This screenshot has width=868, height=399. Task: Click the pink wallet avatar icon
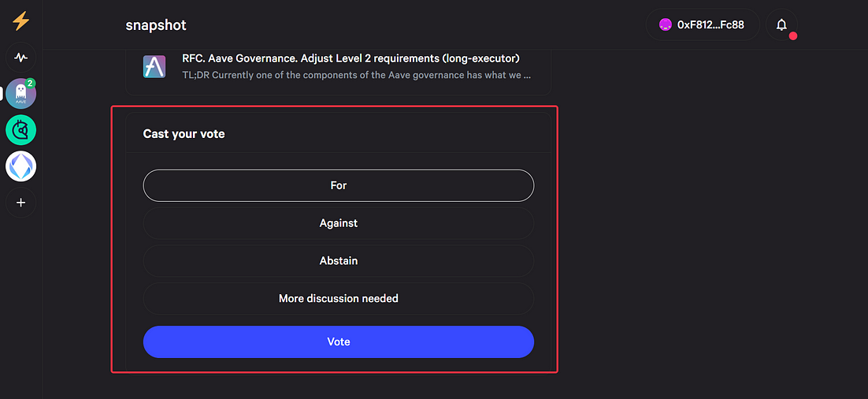point(666,24)
